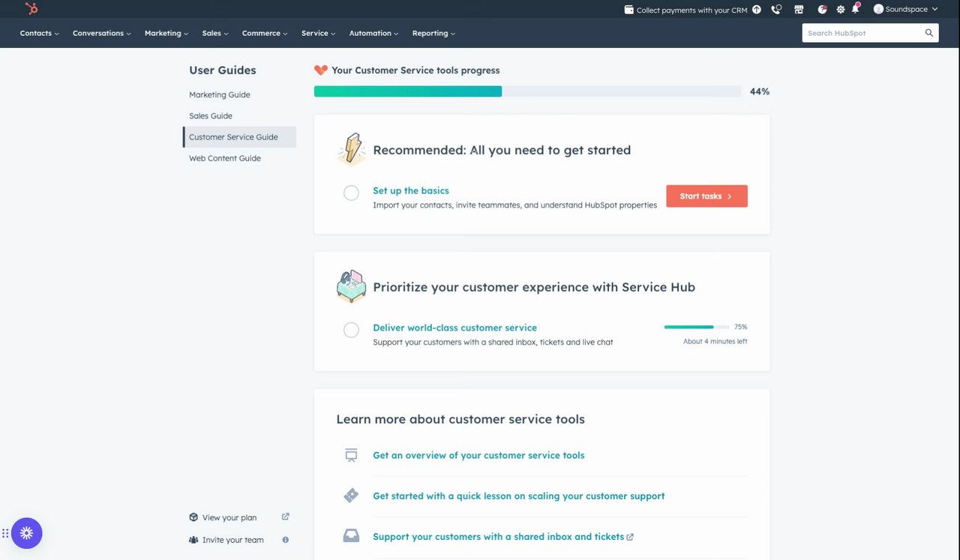Click the magnifier icon in search box
The width and height of the screenshot is (960, 560).
pyautogui.click(x=929, y=33)
